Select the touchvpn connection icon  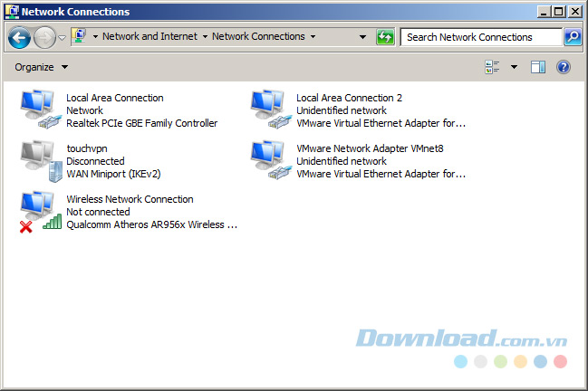[42, 161]
